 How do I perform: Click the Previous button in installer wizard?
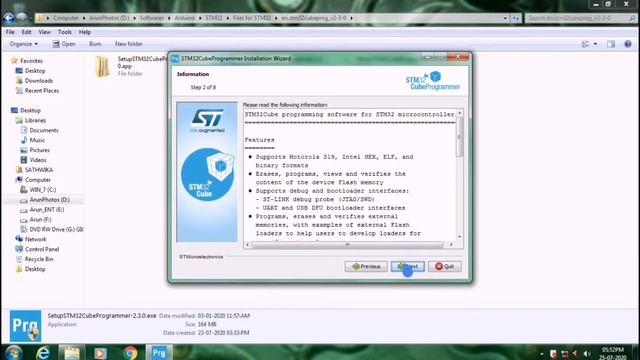(366, 267)
